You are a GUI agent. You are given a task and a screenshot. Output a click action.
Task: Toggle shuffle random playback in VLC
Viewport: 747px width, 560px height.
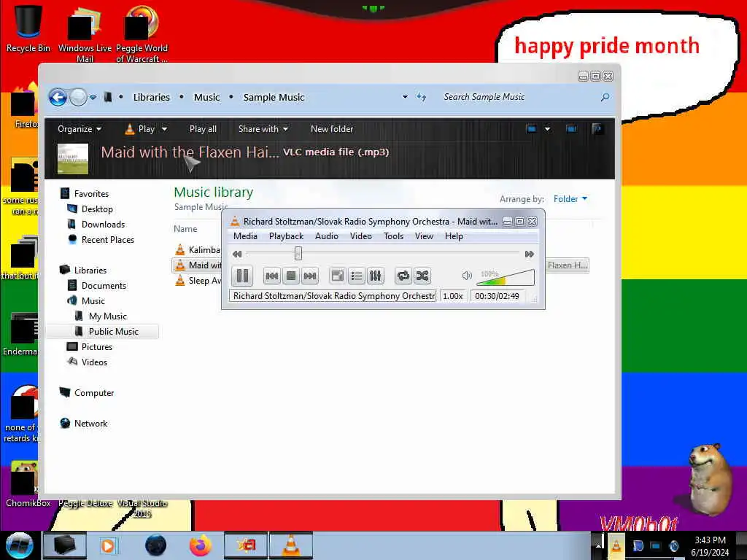coord(422,276)
